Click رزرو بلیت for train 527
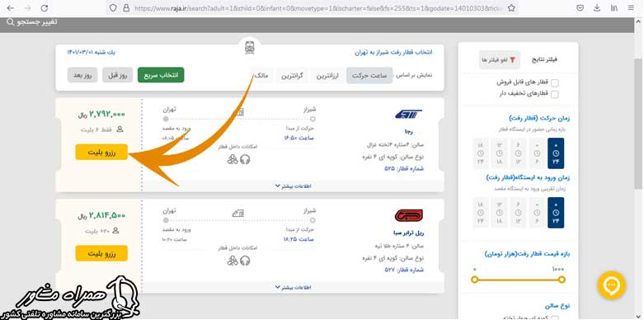Viewport: 644px width, 320px height. (x=101, y=253)
